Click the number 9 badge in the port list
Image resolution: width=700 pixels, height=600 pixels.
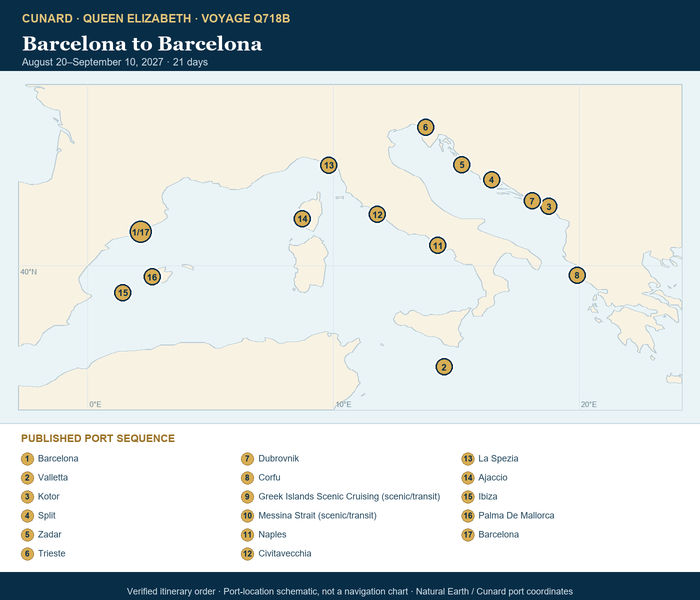click(x=247, y=497)
